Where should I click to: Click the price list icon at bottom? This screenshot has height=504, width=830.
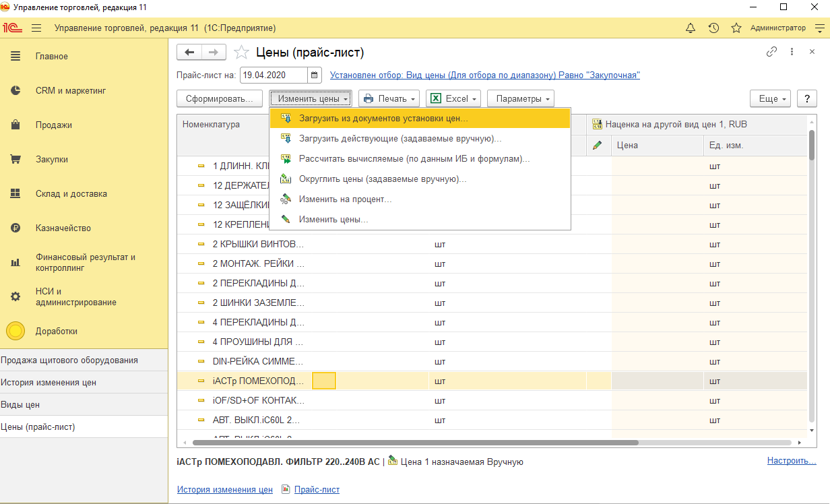click(286, 490)
